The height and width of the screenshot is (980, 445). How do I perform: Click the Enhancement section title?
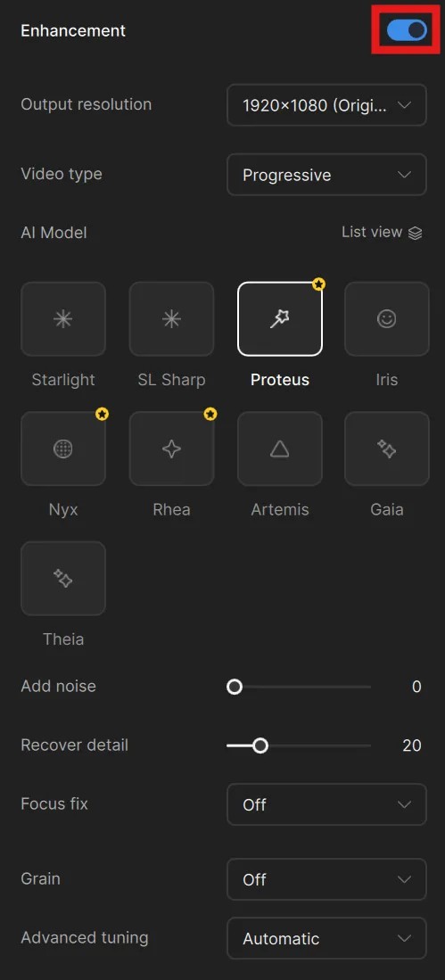(73, 30)
